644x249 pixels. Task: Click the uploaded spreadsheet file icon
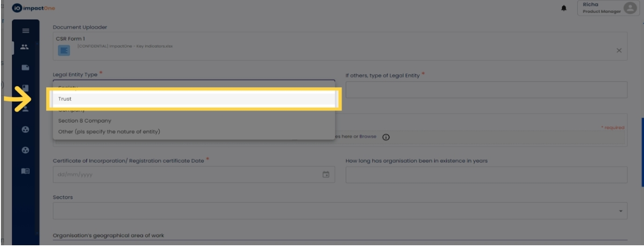point(64,50)
